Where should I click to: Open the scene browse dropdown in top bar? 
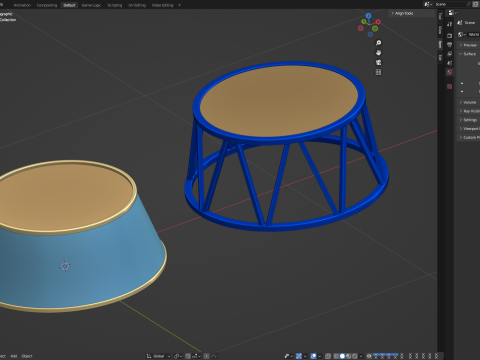pos(428,4)
